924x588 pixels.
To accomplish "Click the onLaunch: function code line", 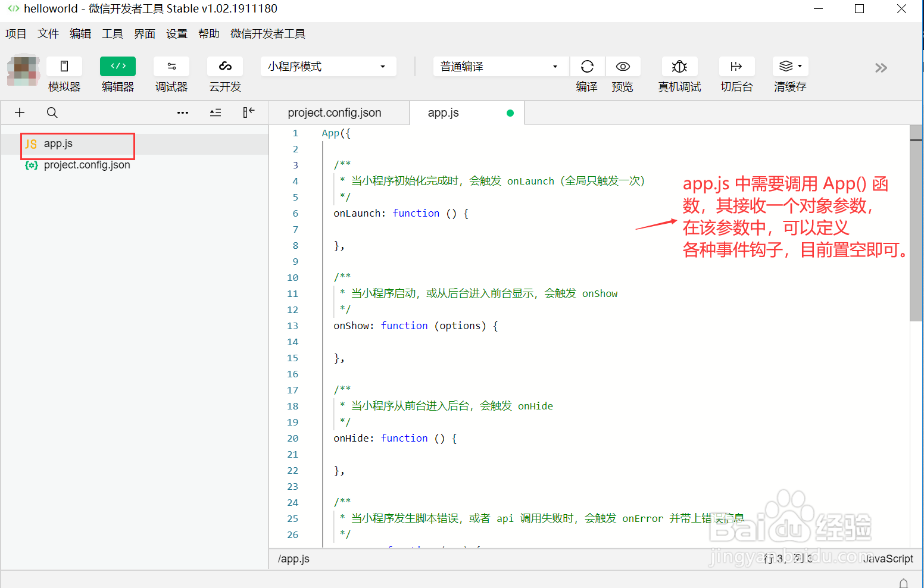I will (401, 214).
